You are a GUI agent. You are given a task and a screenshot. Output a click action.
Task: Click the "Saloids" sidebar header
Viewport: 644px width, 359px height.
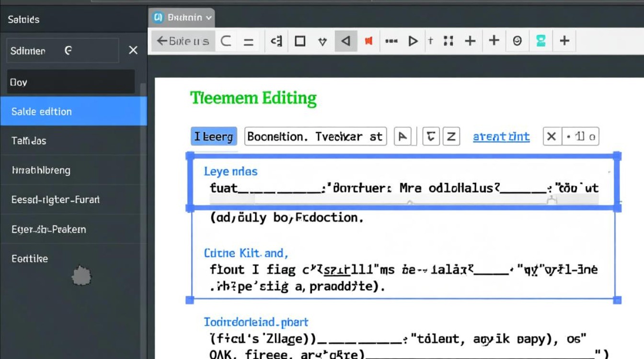point(23,19)
